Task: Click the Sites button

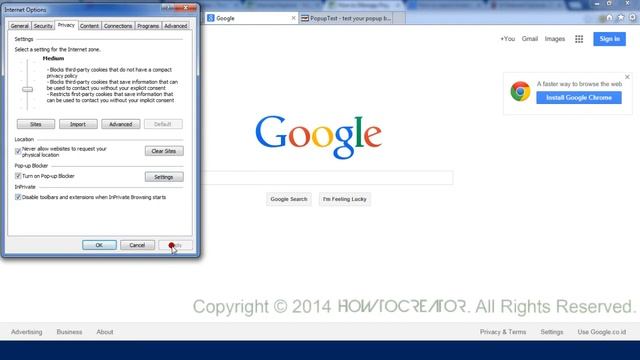Action: (x=36, y=124)
